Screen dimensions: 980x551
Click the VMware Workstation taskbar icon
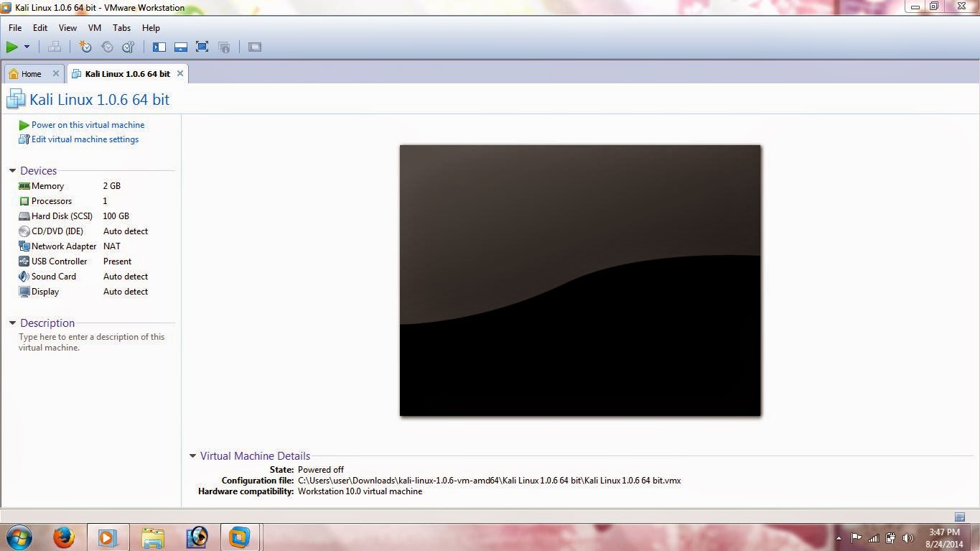point(240,537)
